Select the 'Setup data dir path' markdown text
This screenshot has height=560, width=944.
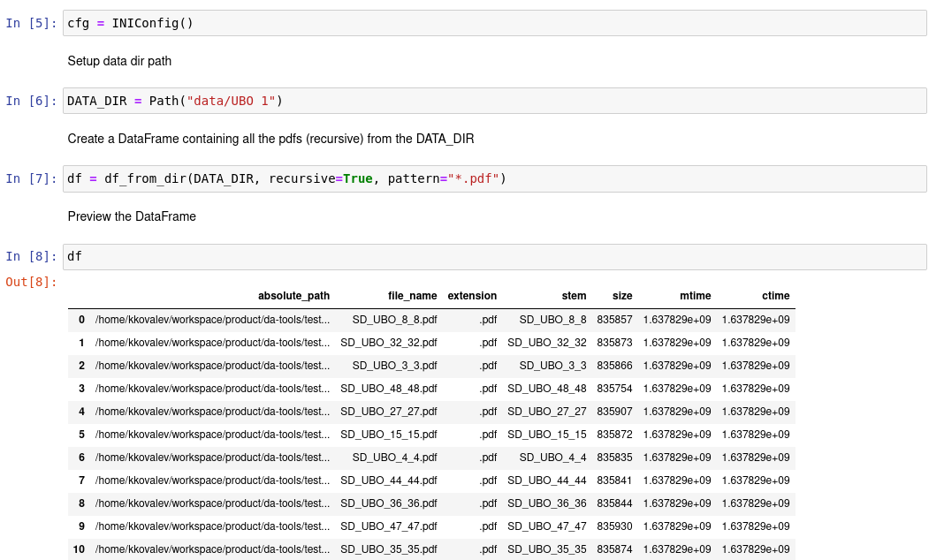119,61
